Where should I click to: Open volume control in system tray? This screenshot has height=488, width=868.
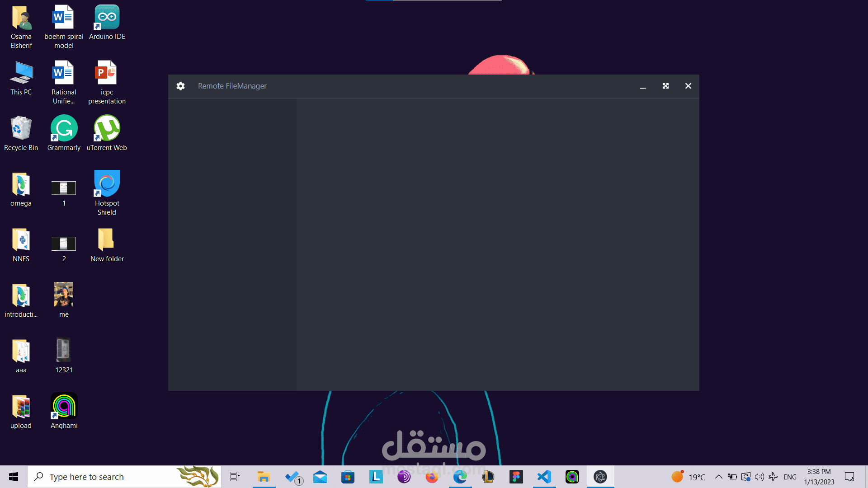point(759,477)
